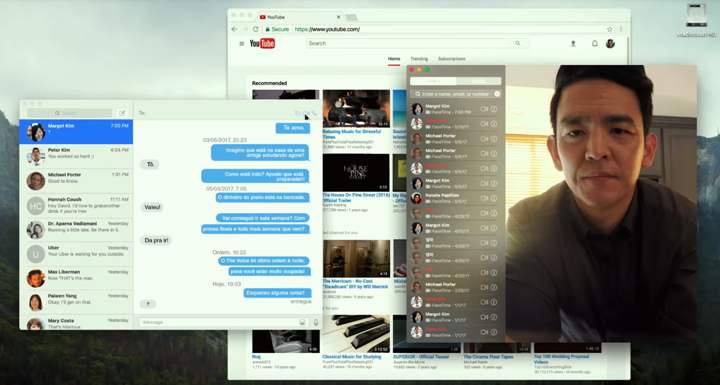This screenshot has width=720, height=385.
Task: Bookmark page with the star icon
Action: coord(609,29)
